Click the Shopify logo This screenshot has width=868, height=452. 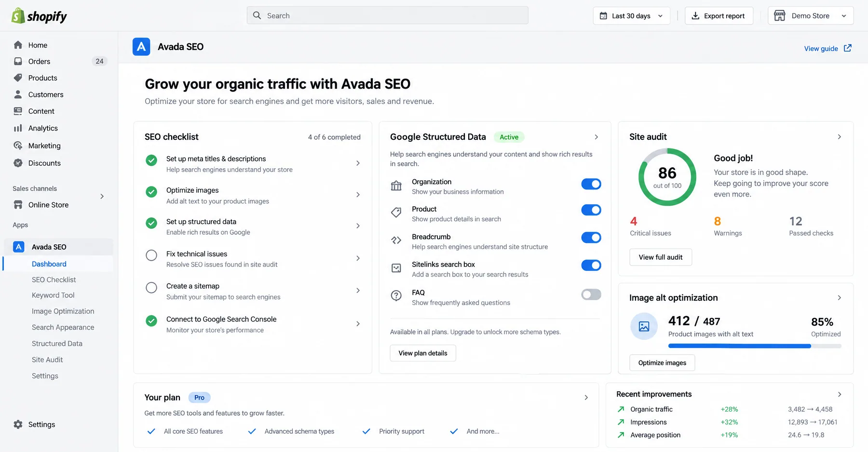click(x=39, y=16)
